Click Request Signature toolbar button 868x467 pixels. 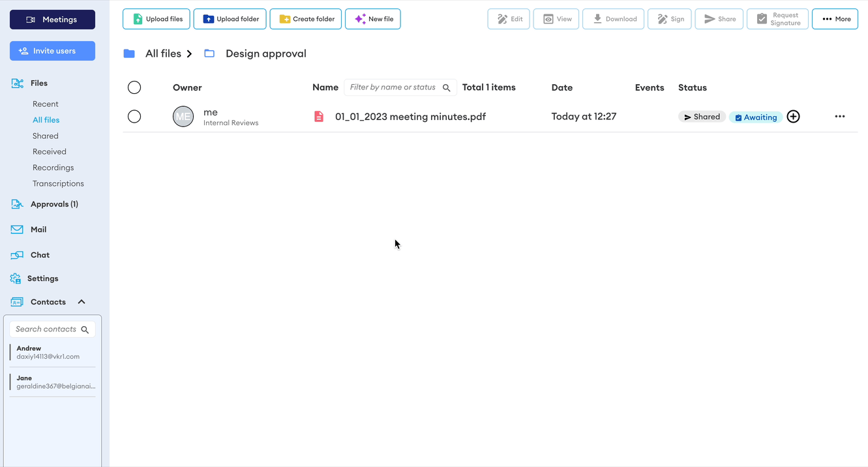pos(778,19)
